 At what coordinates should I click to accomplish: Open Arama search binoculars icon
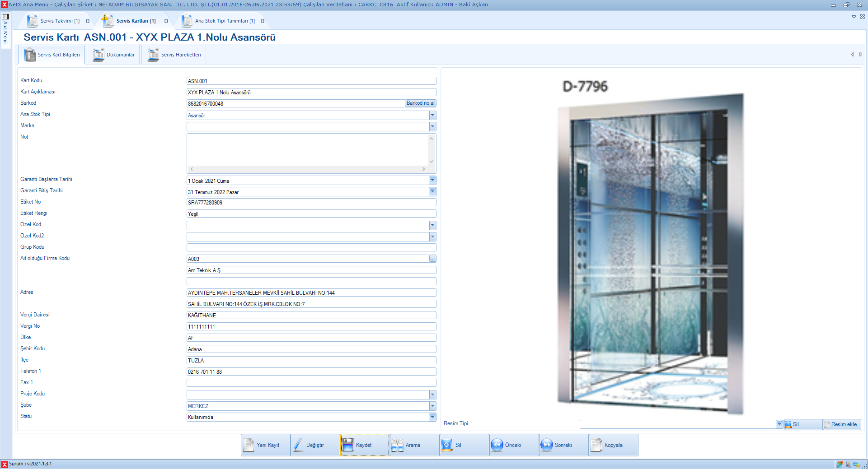pyautogui.click(x=397, y=445)
